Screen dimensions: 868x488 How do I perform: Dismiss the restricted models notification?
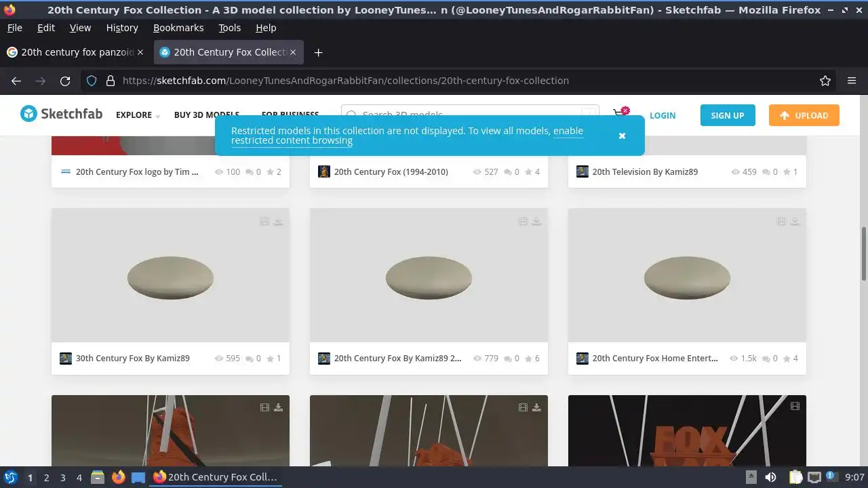click(x=622, y=136)
